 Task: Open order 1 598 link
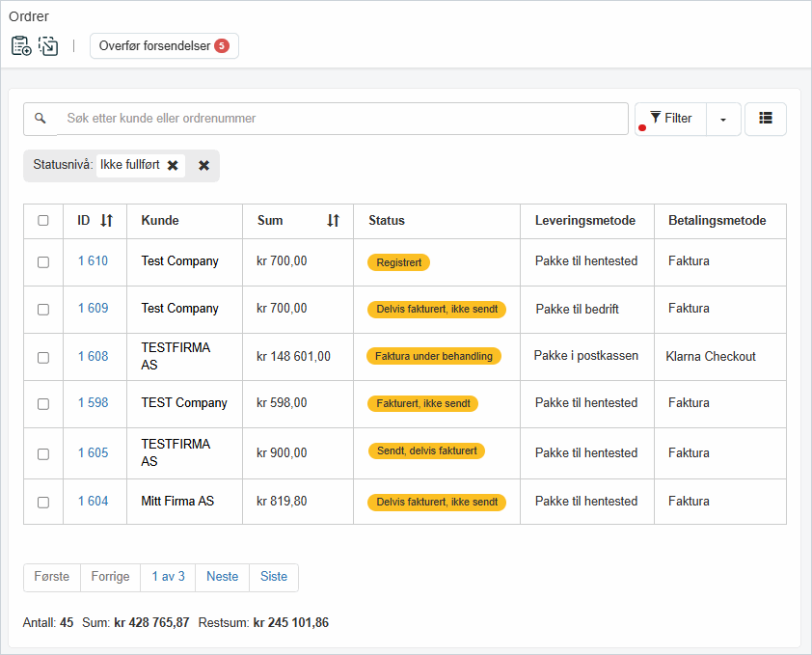[x=93, y=403]
